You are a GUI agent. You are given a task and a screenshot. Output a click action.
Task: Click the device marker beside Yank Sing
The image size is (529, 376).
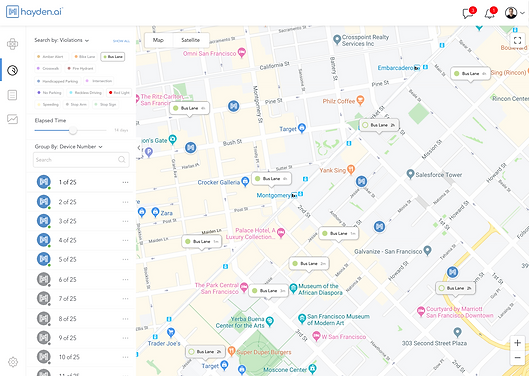click(x=361, y=181)
